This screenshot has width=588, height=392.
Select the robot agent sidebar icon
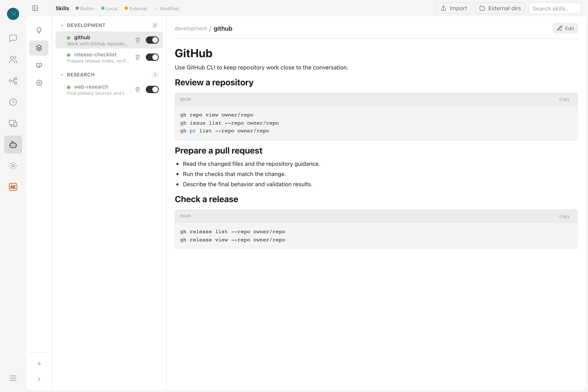[x=13, y=145]
